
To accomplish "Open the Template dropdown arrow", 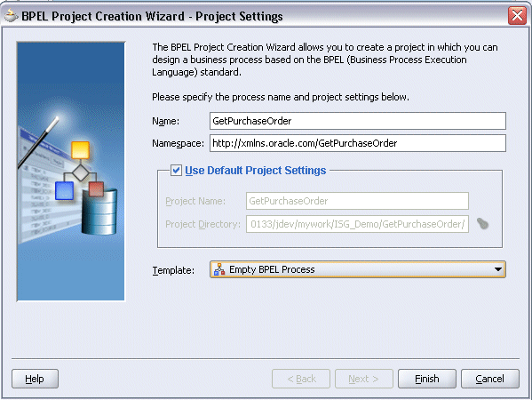I will tap(497, 269).
